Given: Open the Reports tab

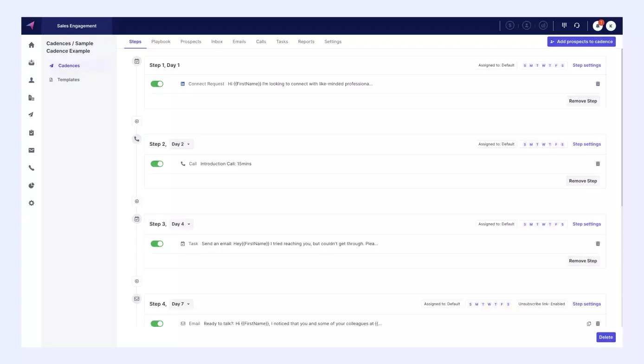Looking at the screenshot, I should (306, 41).
